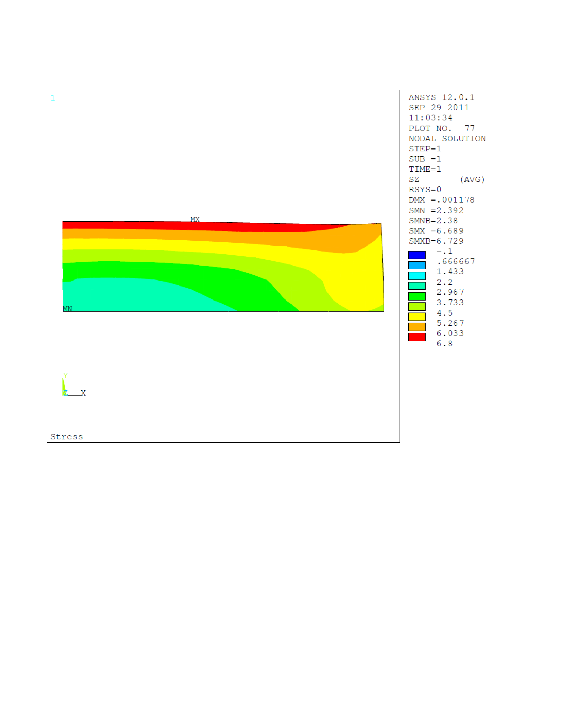
Task: Click the '-.1' legend lower bound value
Action: tap(445, 251)
